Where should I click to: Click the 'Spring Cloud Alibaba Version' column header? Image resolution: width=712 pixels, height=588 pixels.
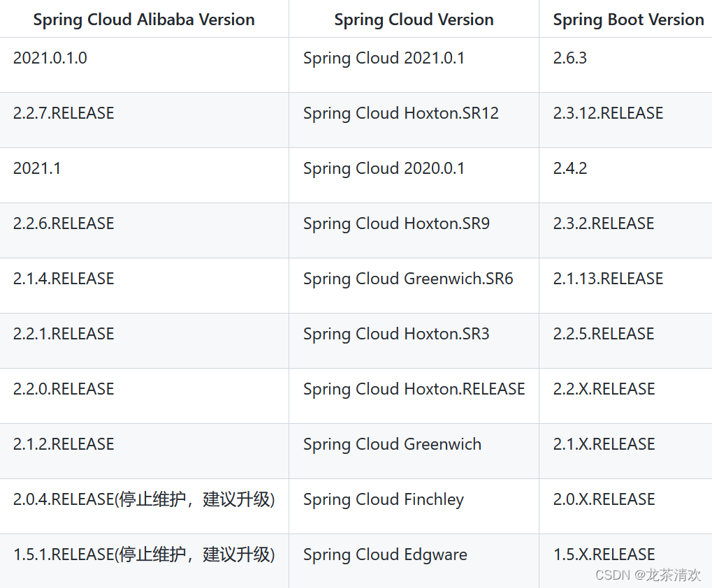[144, 19]
